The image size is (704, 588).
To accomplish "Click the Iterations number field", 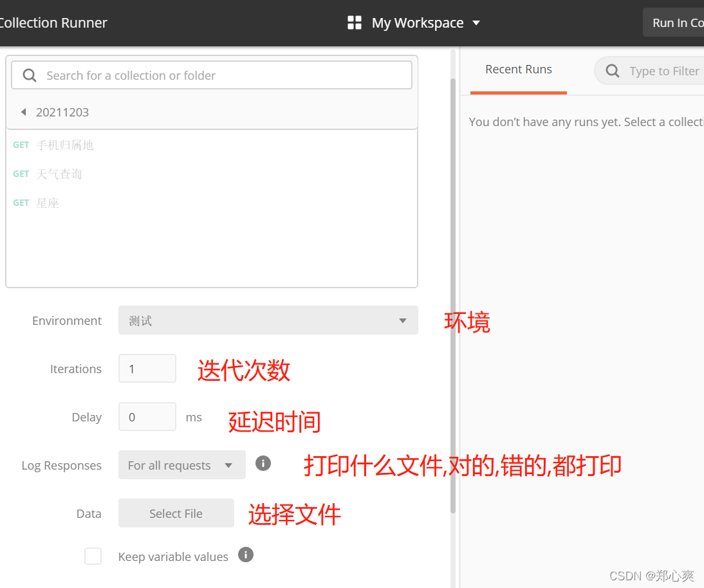I will click(x=147, y=369).
